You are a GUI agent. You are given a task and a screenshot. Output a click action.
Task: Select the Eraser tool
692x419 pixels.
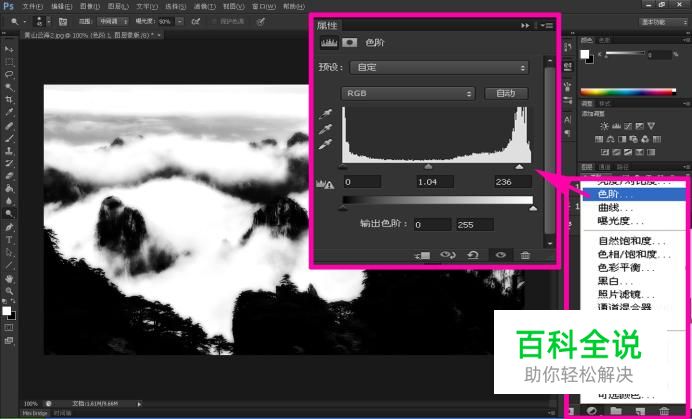coord(9,176)
